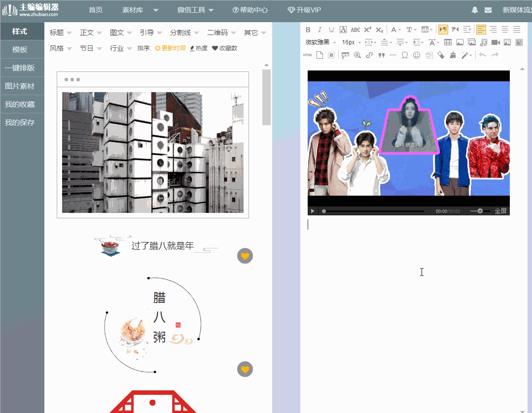
Task: Insert a video using the camcorder icon
Action: click(x=495, y=43)
